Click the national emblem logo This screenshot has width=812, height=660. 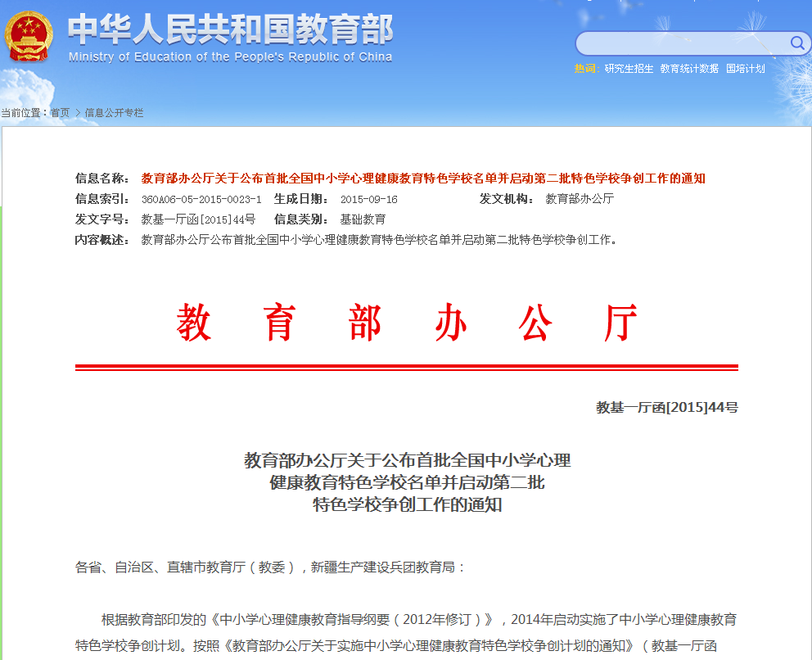pyautogui.click(x=29, y=36)
